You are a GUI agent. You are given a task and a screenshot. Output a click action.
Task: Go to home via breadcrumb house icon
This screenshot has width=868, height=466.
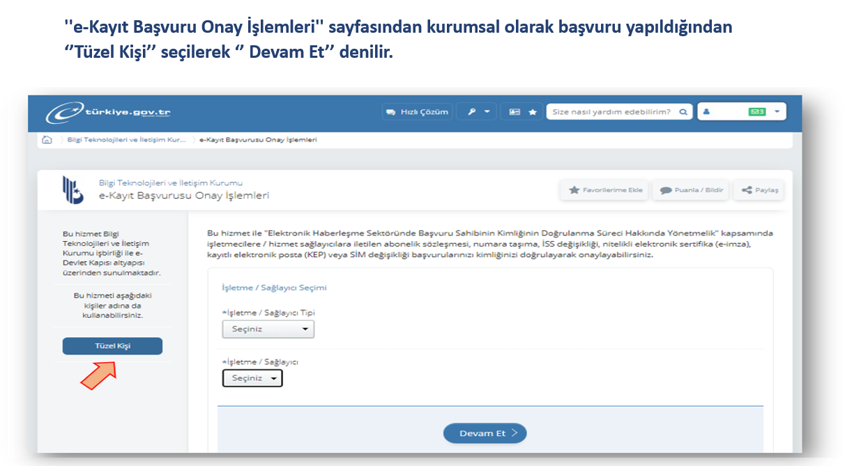click(47, 140)
